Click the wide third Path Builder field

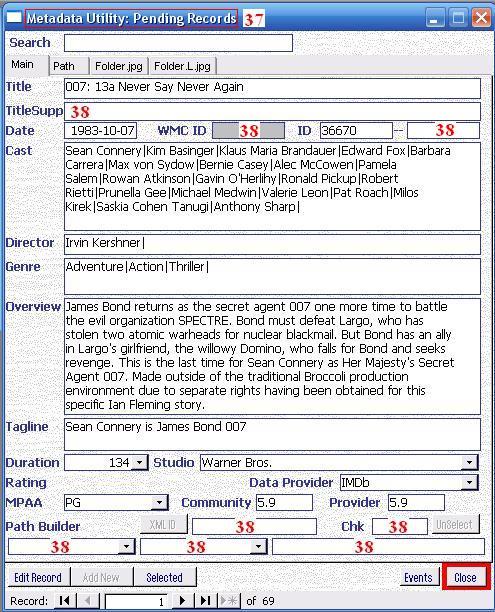(378, 546)
